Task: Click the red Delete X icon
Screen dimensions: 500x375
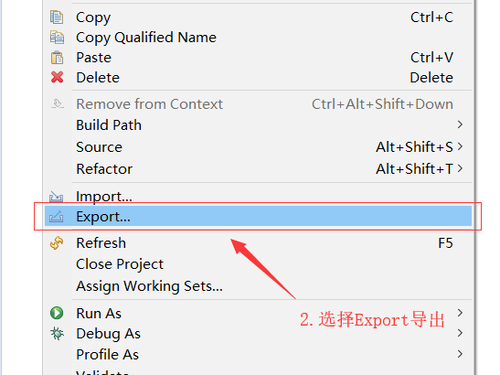Action: [x=57, y=77]
